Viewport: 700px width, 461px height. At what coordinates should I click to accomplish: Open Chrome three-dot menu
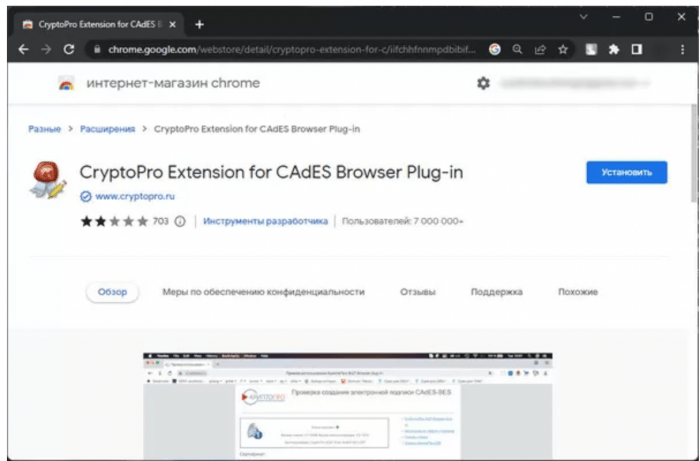coord(682,50)
